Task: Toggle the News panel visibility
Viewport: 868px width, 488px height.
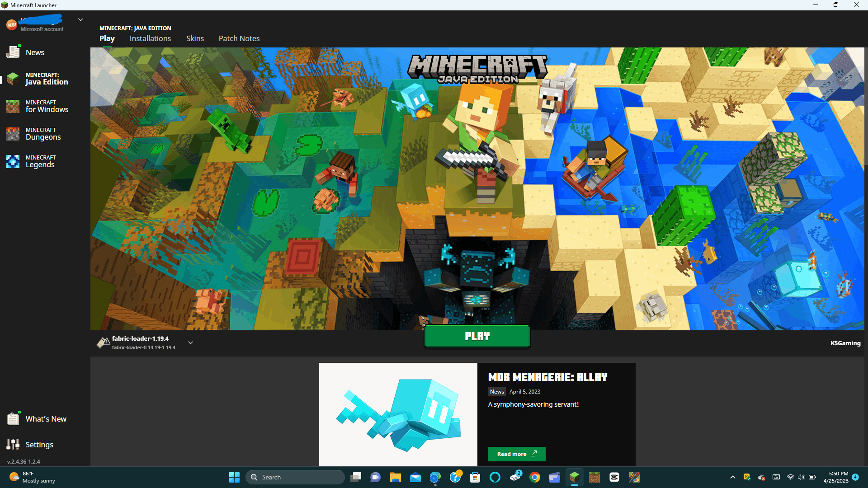Action: [34, 52]
